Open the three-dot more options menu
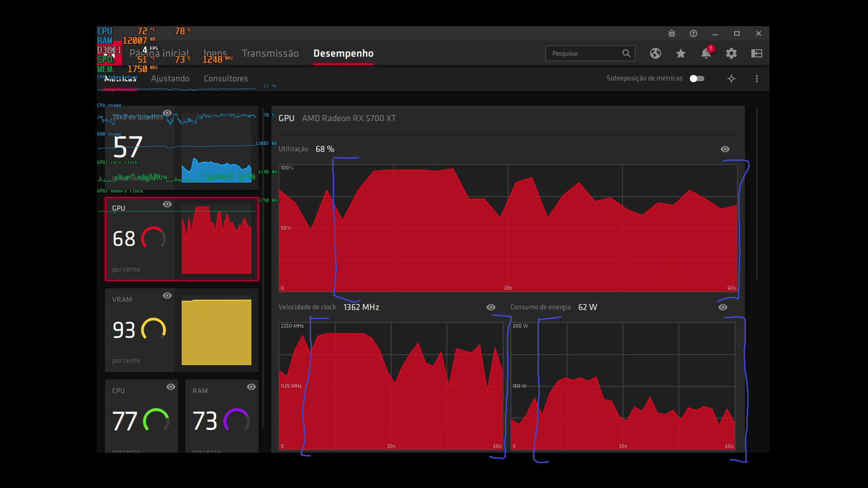This screenshot has height=488, width=868. coord(757,79)
